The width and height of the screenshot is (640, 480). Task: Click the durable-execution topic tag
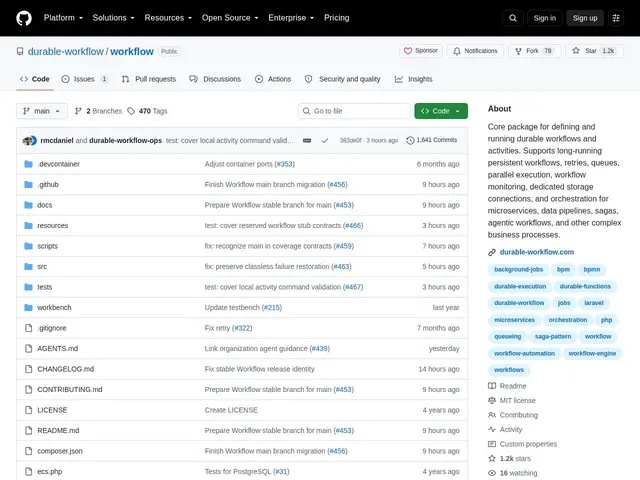pos(520,287)
